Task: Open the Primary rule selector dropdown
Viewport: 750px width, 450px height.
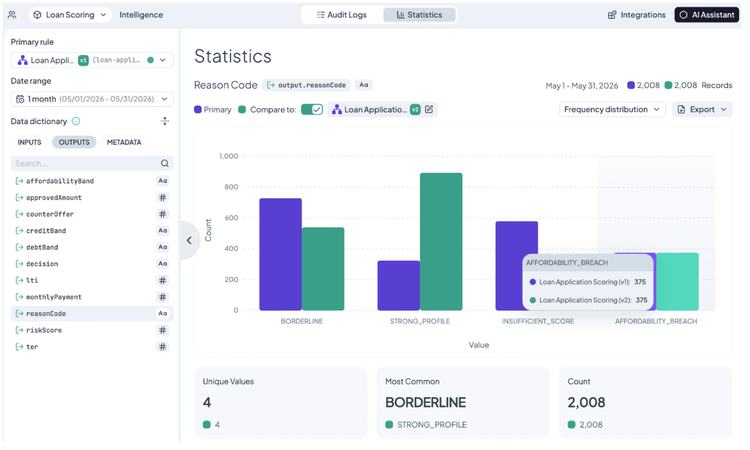Action: pos(92,60)
